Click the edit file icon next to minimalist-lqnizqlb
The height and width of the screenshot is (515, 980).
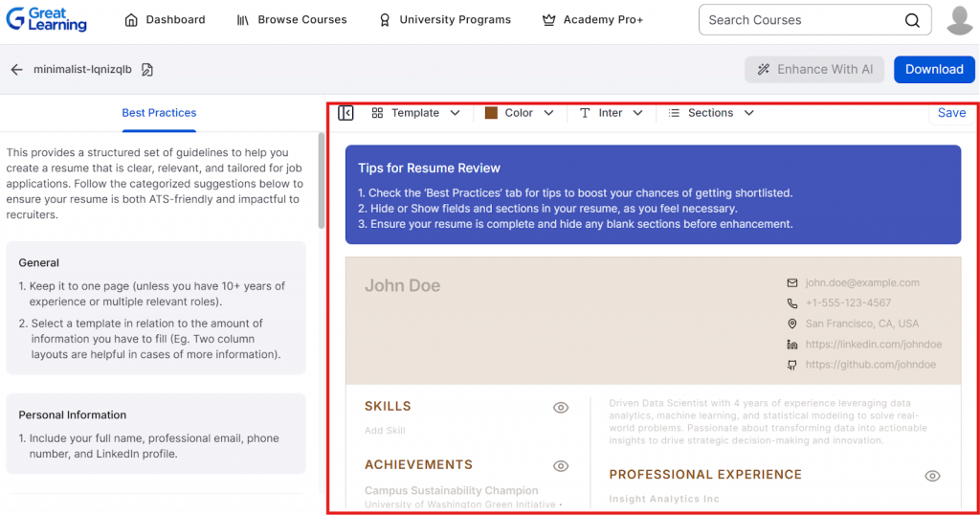(x=147, y=70)
